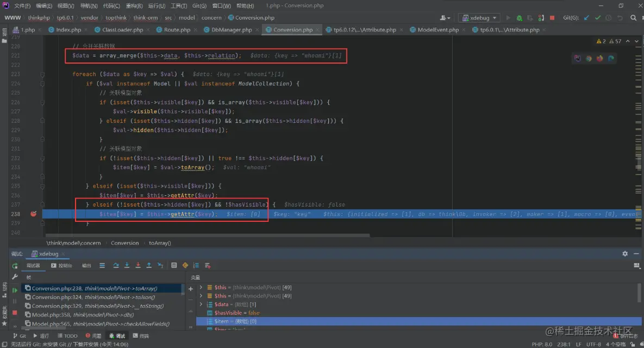Click the Debug bug icon in top toolbar
Image resolution: width=644 pixels, height=348 pixels.
[x=520, y=18]
